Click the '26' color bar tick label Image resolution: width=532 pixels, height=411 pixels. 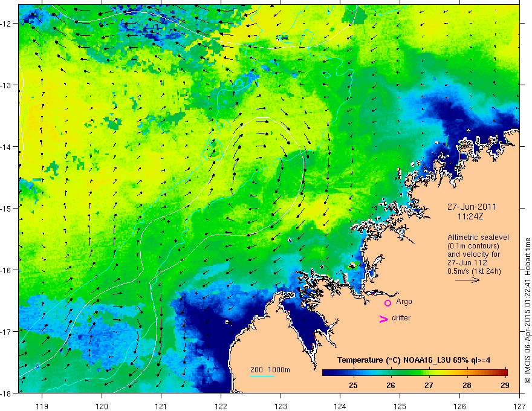tap(391, 385)
